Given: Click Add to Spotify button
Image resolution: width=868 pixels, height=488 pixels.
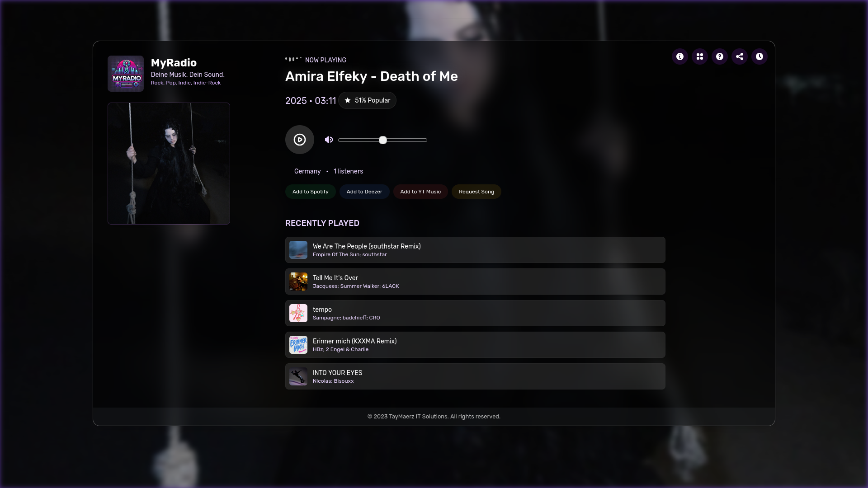Looking at the screenshot, I should [310, 192].
